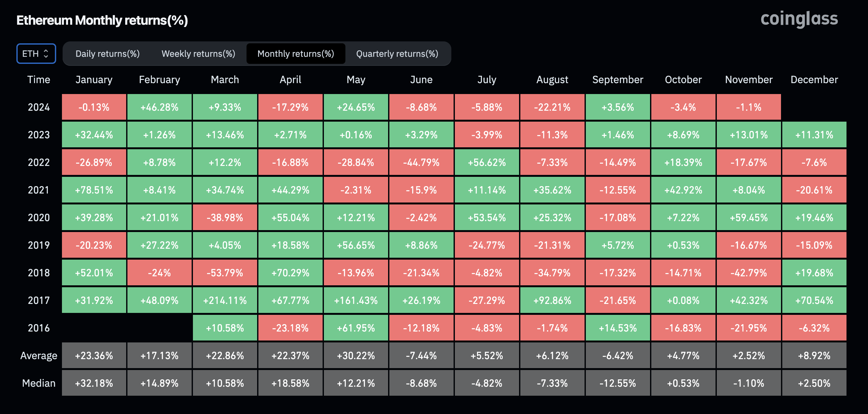Open the ETH coin selector dropdown
868x414 pixels.
tap(36, 54)
